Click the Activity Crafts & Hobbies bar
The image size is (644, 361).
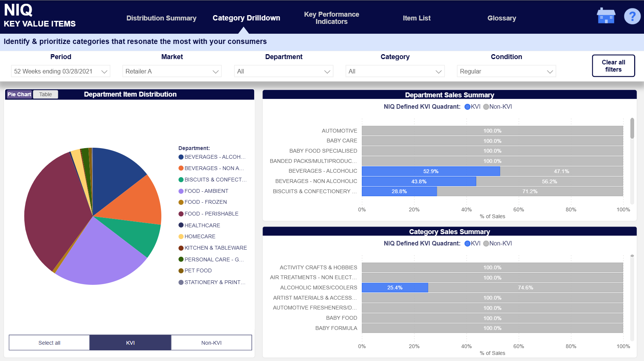click(x=492, y=267)
